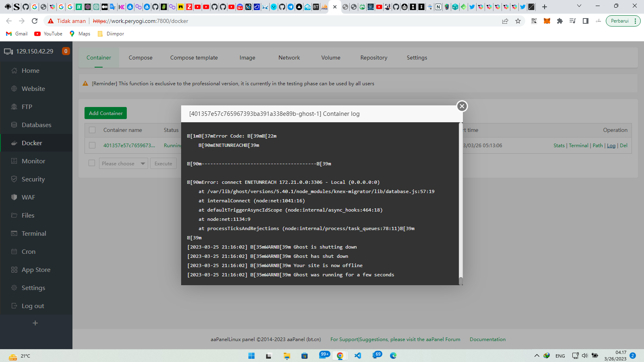Click the App Store grid icon
This screenshot has width=644, height=362.
point(14,270)
